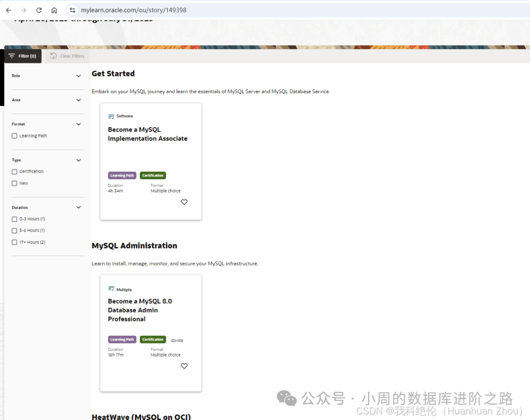Click the filter lines icon beside Filter (0)
Image resolution: width=530 pixels, height=420 pixels.
click(x=12, y=56)
